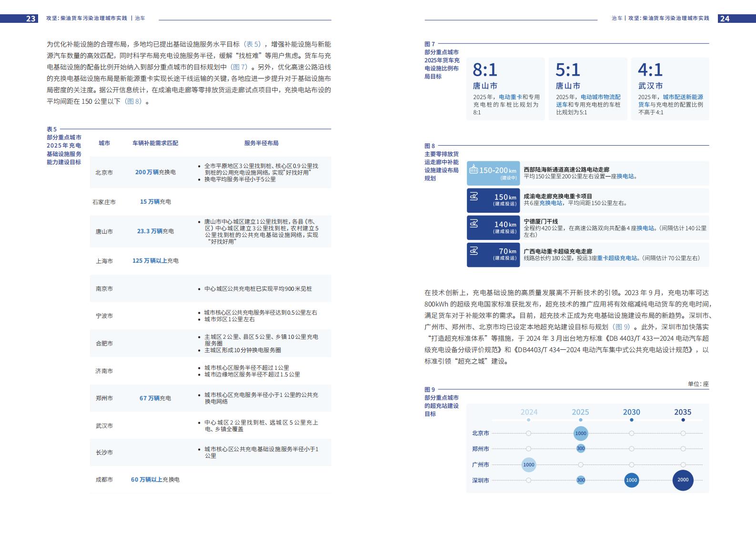Click the 图8 figure caption
This screenshot has height=534, width=756.
(442, 162)
